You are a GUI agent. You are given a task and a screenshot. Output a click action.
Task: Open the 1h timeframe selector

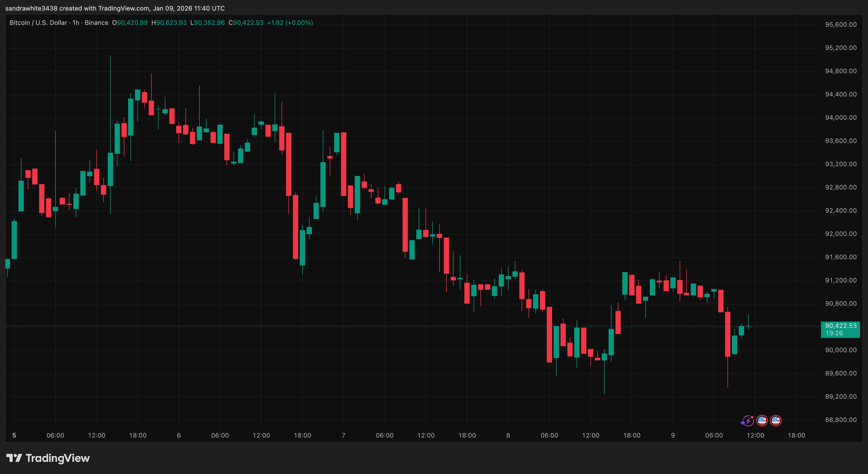tap(76, 22)
